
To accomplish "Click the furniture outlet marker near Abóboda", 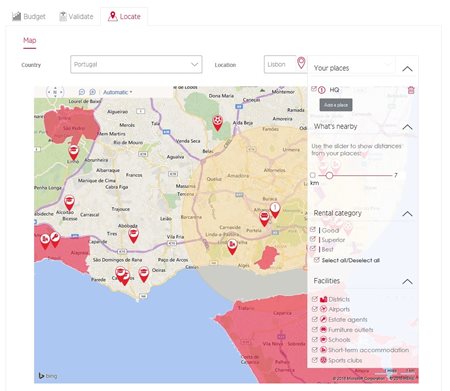I will 133,235.
